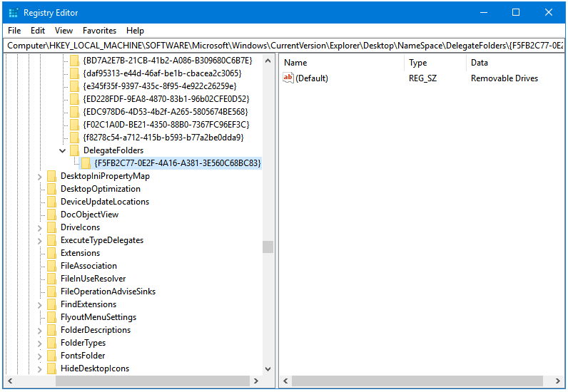Click tree pane scroll down arrow
Image resolution: width=568 pixels, height=392 pixels.
(x=268, y=369)
